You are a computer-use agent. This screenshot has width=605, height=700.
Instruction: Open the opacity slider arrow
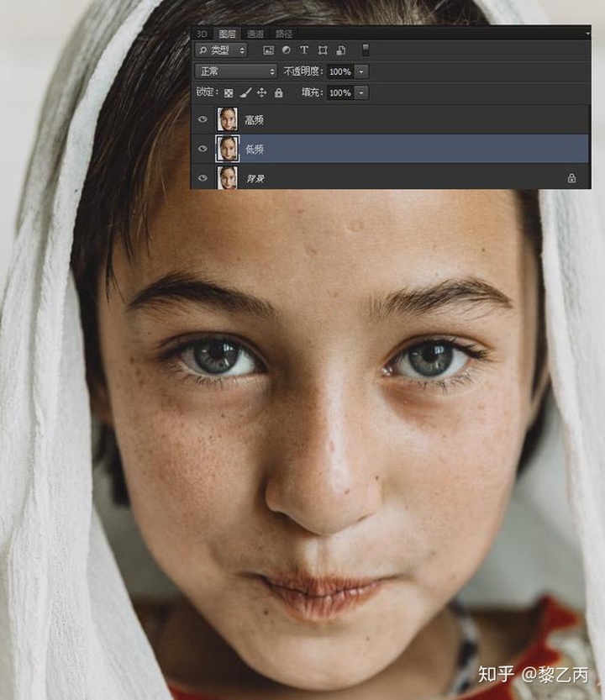pyautogui.click(x=361, y=71)
